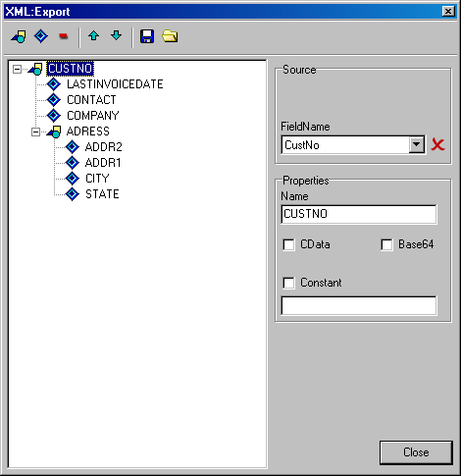461x476 pixels.
Task: Click the red remove node icon
Action: tap(64, 35)
